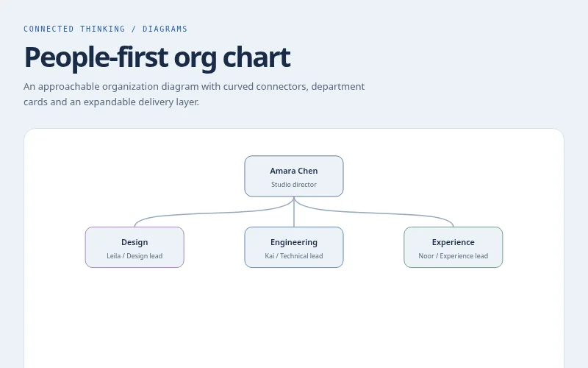Select the 'Leila / Design lead' text
This screenshot has width=588, height=368.
[x=135, y=256]
